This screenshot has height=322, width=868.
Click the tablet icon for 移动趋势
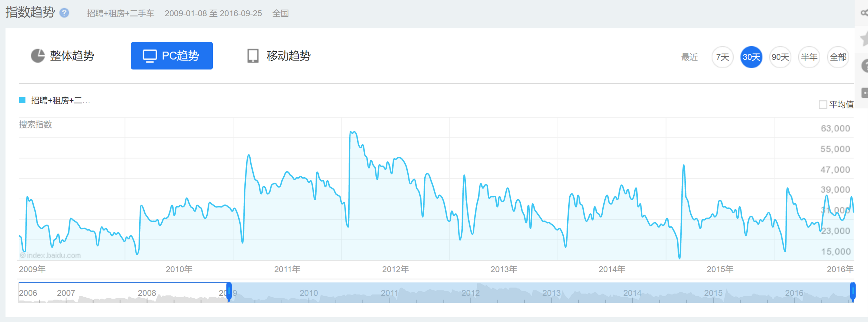[x=253, y=56]
